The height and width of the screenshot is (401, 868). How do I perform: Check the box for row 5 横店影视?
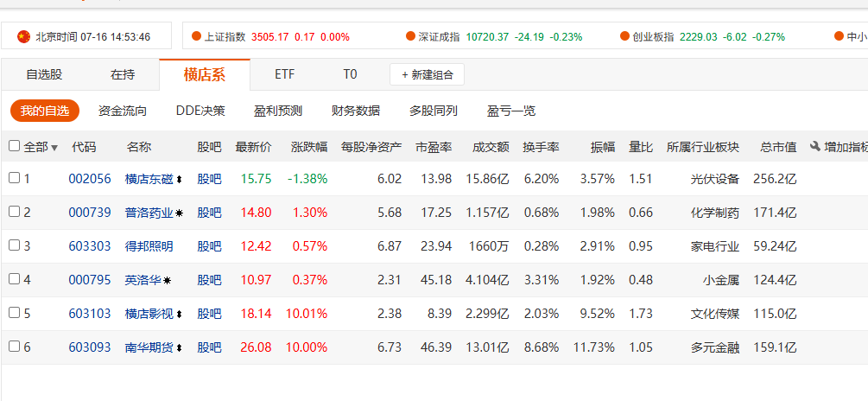pyautogui.click(x=15, y=313)
